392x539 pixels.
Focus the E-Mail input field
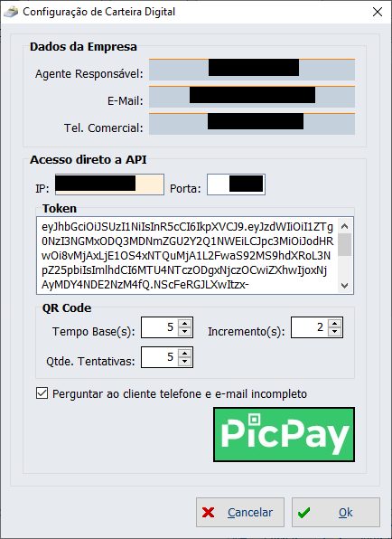[252, 97]
